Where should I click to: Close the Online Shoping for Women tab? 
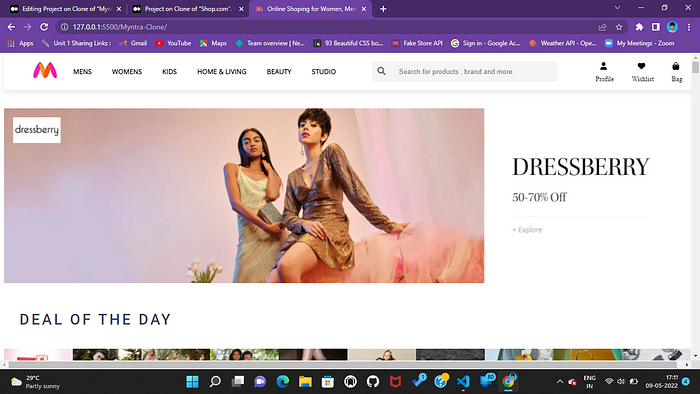tap(364, 9)
